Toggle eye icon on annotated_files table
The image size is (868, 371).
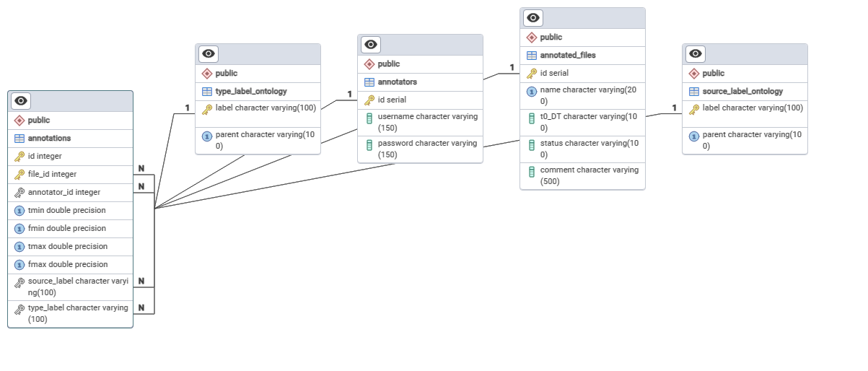[533, 18]
